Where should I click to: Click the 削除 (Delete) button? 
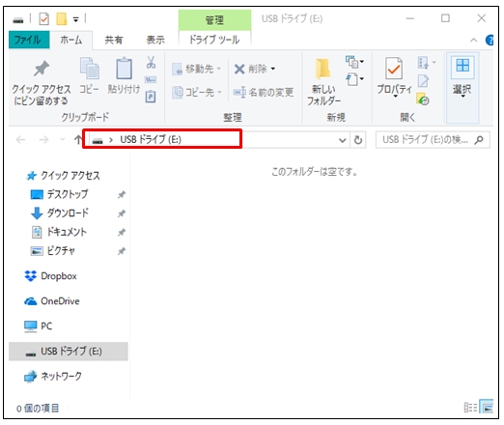click(255, 69)
